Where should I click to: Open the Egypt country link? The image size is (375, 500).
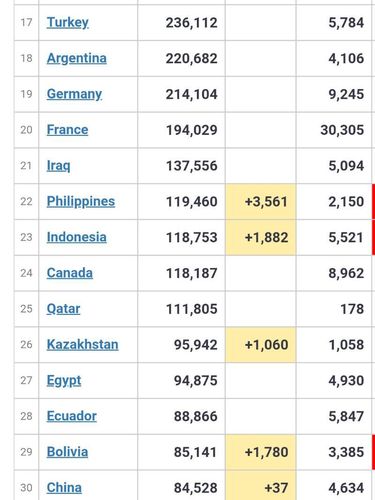coord(64,380)
